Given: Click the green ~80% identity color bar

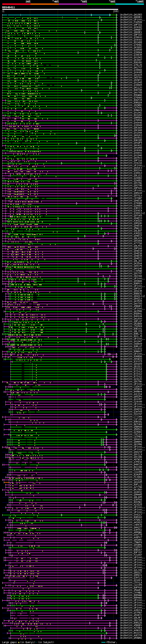Looking at the screenshot, I should [x=101, y=4].
